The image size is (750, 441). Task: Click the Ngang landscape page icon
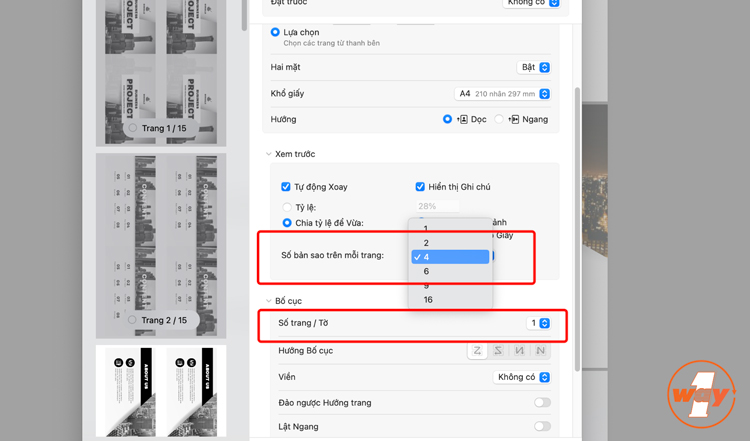click(514, 119)
